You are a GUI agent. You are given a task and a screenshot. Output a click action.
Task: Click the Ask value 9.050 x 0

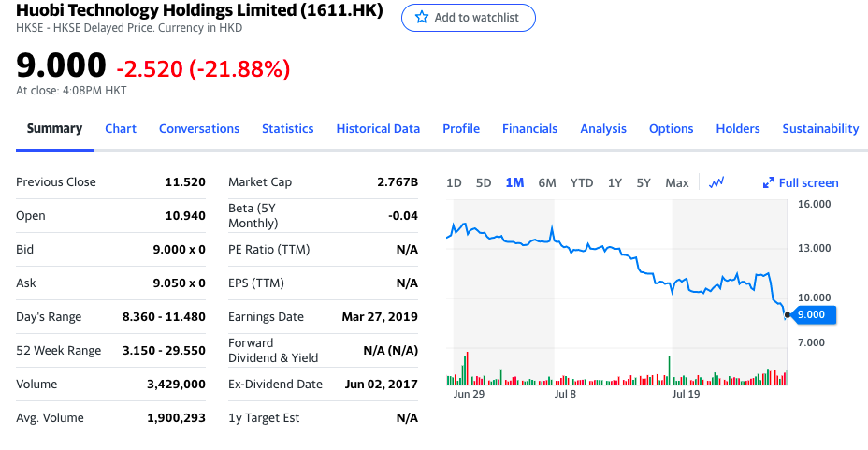click(x=180, y=283)
